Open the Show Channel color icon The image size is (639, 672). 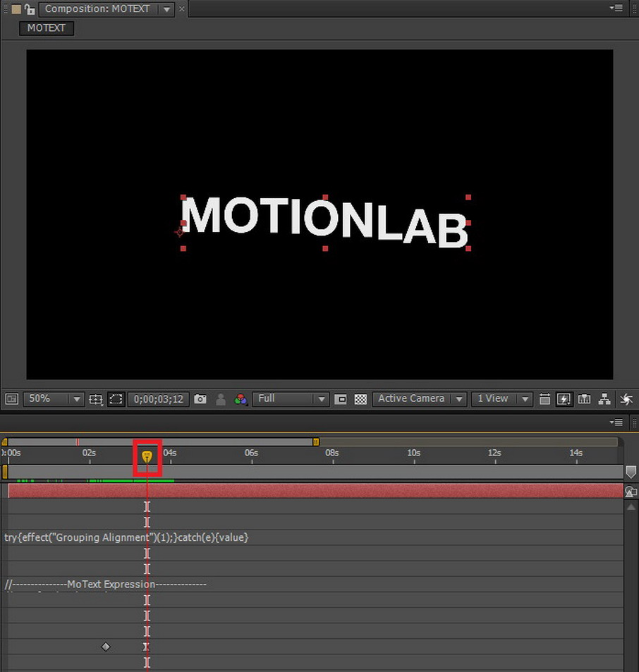(241, 399)
